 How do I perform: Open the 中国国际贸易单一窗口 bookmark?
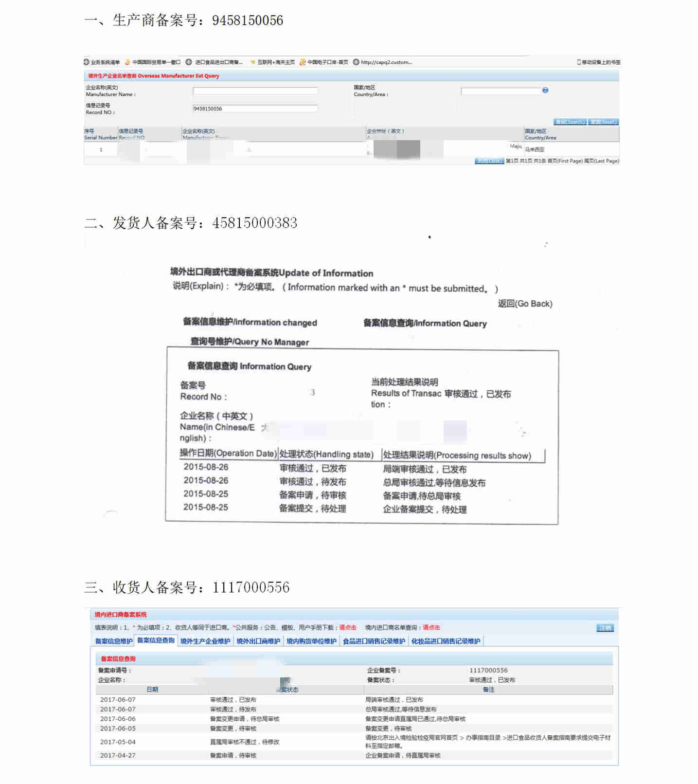pos(153,62)
